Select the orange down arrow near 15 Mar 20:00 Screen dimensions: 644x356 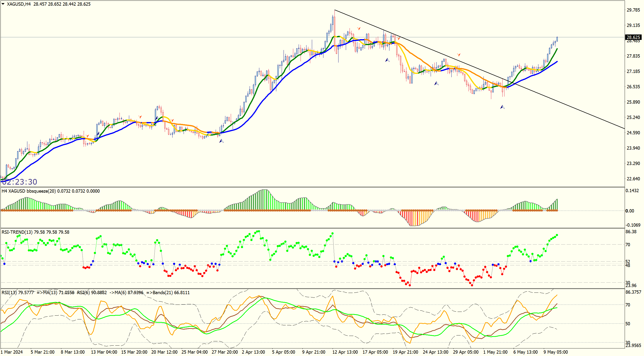[140, 117]
